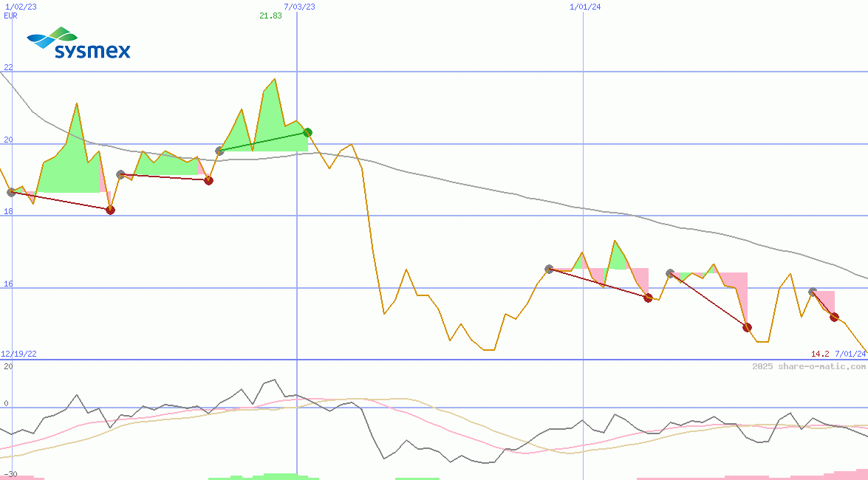Click the red 14.2 low price label
The image size is (868, 480).
(820, 354)
